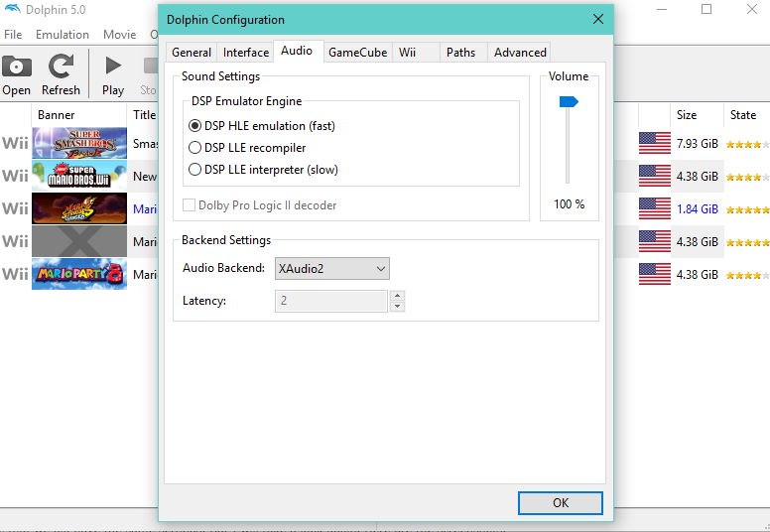Click star rating in 1.84 GiB row

[x=747, y=210]
